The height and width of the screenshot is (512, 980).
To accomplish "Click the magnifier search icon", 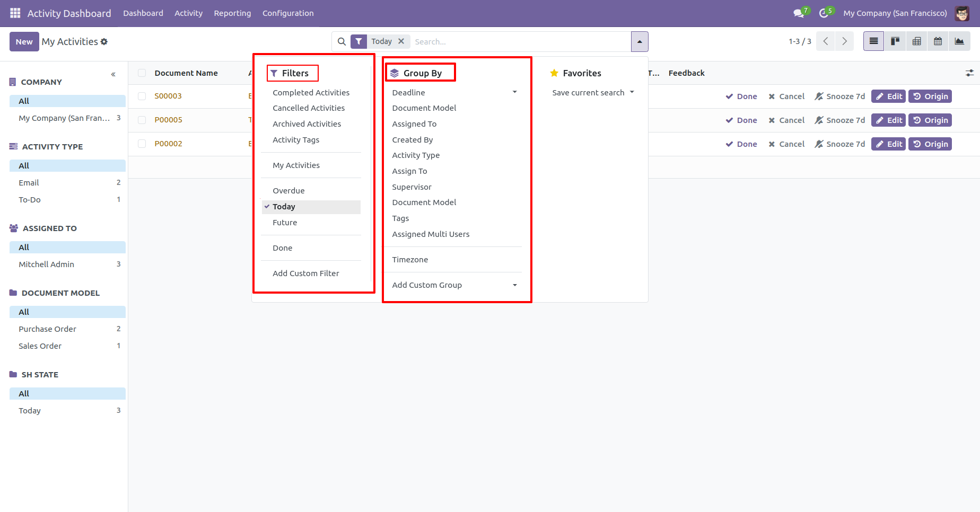I will 342,41.
